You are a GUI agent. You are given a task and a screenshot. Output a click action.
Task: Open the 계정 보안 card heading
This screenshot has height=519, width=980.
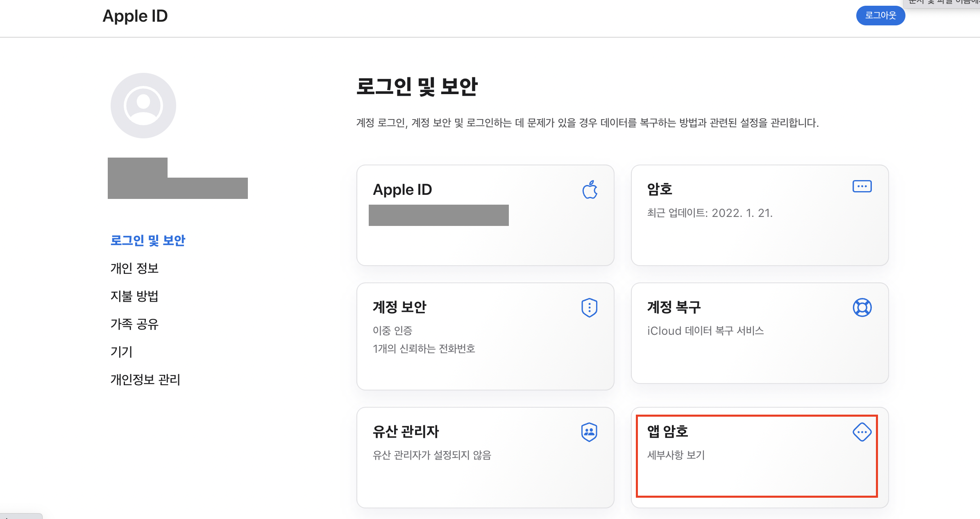pyautogui.click(x=399, y=307)
